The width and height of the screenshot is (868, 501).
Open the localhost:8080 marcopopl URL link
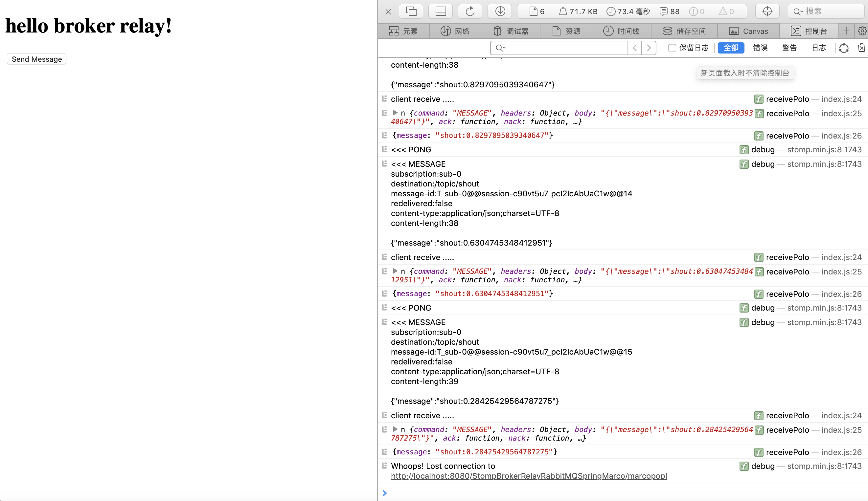coord(529,476)
